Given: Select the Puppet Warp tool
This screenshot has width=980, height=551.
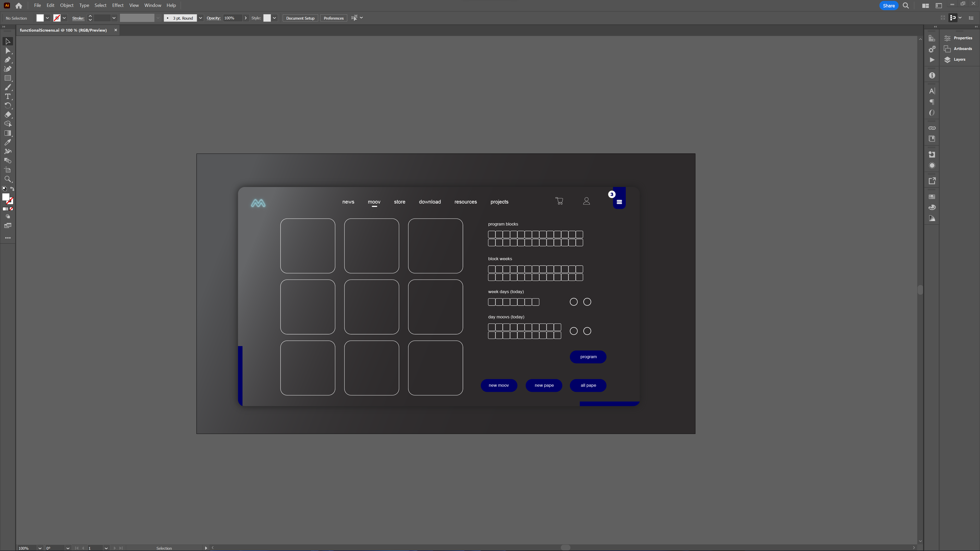Looking at the screenshot, I should [x=8, y=151].
